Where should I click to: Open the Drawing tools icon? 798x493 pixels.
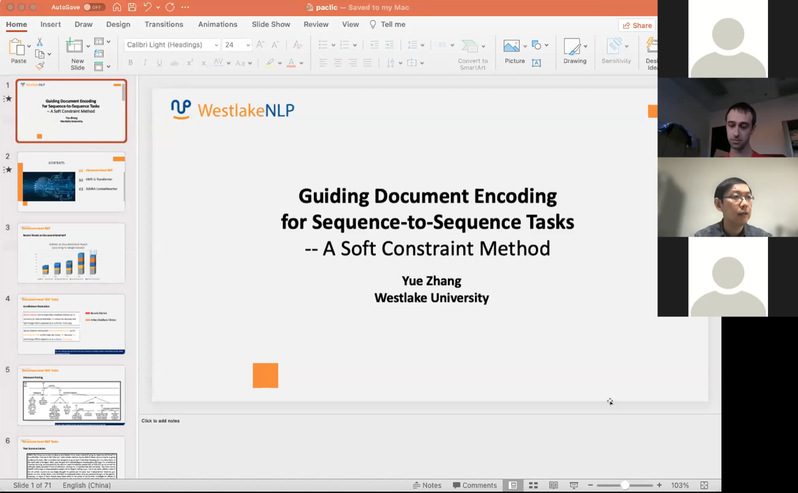574,47
